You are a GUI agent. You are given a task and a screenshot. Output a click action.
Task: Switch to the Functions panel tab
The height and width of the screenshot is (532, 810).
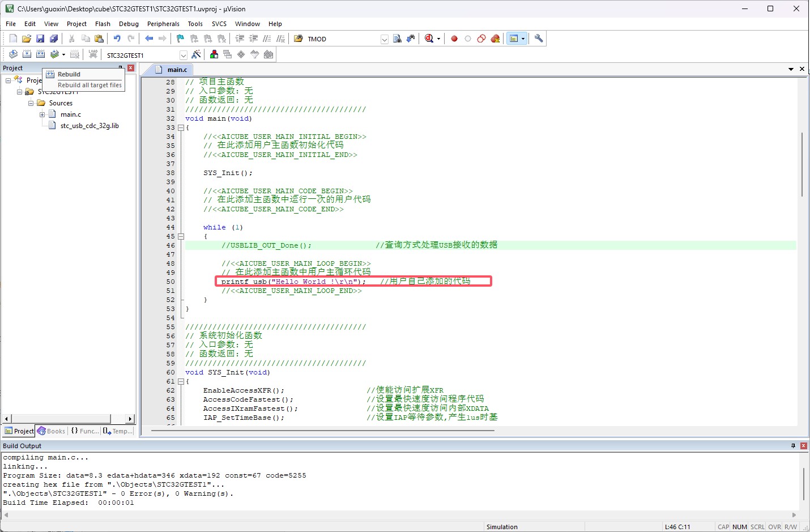[84, 431]
